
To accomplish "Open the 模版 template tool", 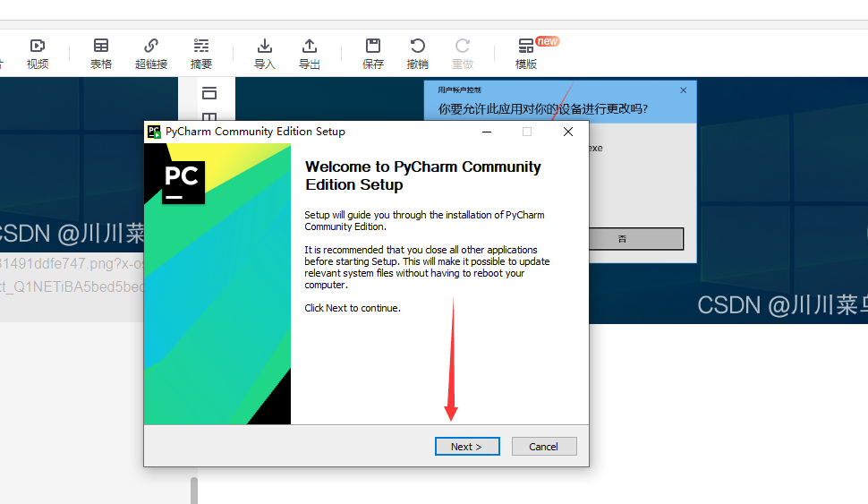I will 526,54.
